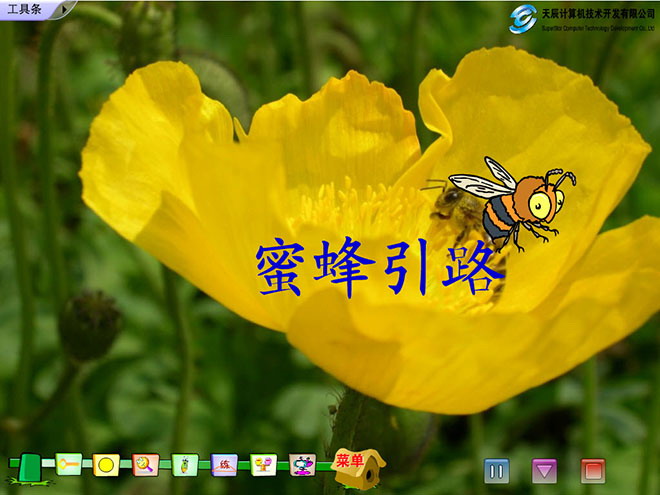660x495 pixels.
Task: Stop playback with the red square button
Action: click(x=593, y=470)
